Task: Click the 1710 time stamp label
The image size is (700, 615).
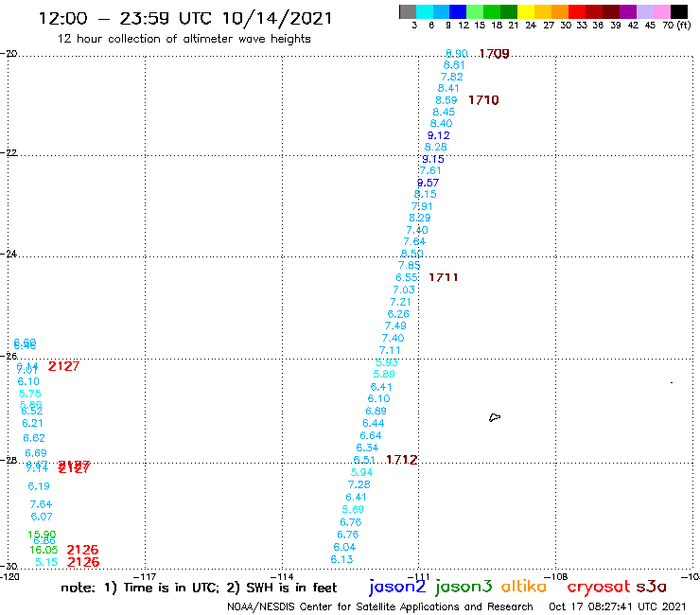Action: (x=483, y=100)
